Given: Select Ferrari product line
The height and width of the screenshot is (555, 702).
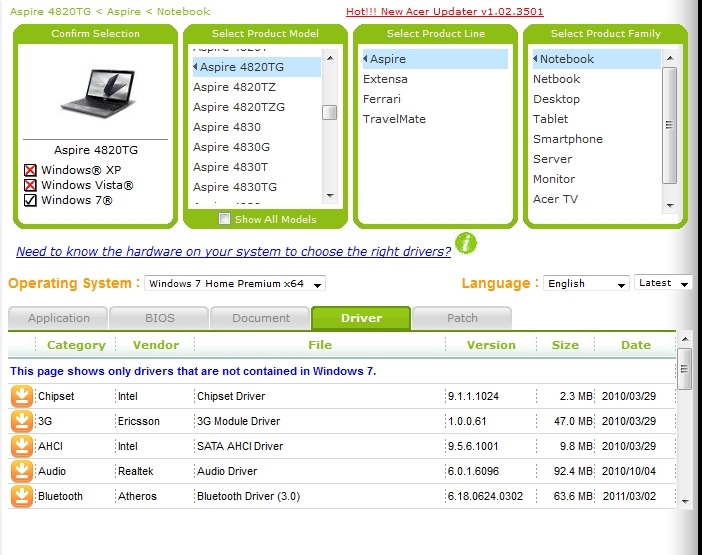Looking at the screenshot, I should 381,99.
